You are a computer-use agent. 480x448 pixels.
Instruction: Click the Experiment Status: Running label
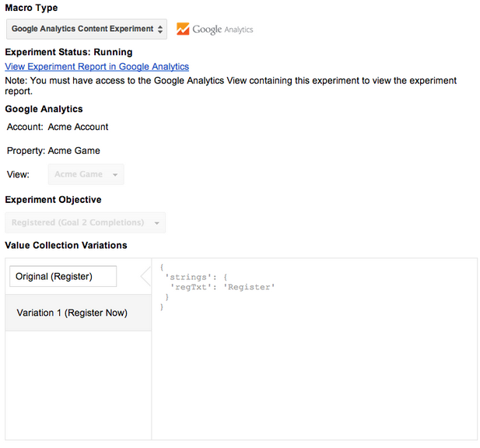[69, 52]
